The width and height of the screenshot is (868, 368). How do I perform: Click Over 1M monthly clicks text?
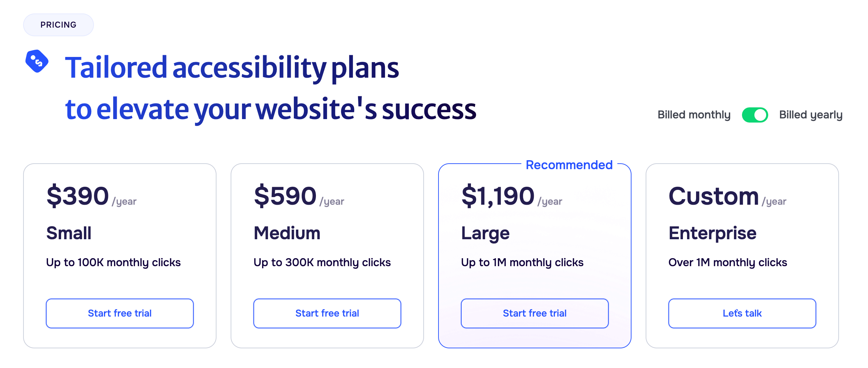pos(727,262)
